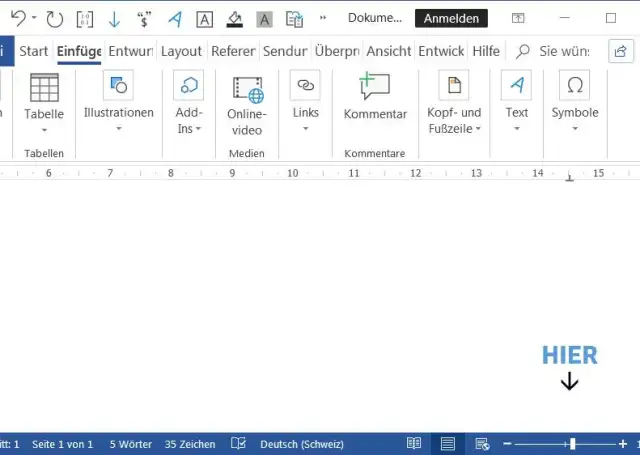Open the Layout ribbon tab
Image resolution: width=640 pixels, height=455 pixels.
pyautogui.click(x=181, y=51)
